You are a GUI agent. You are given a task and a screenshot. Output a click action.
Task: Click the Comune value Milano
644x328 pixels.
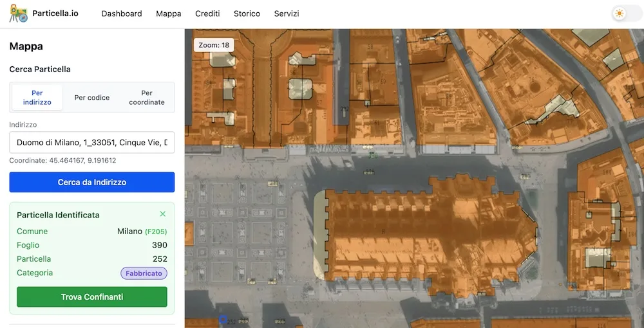pyautogui.click(x=130, y=232)
